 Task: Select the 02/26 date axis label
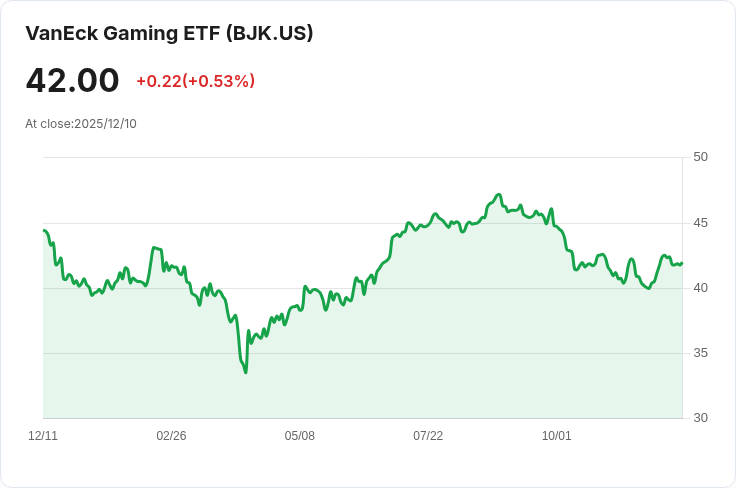point(171,436)
